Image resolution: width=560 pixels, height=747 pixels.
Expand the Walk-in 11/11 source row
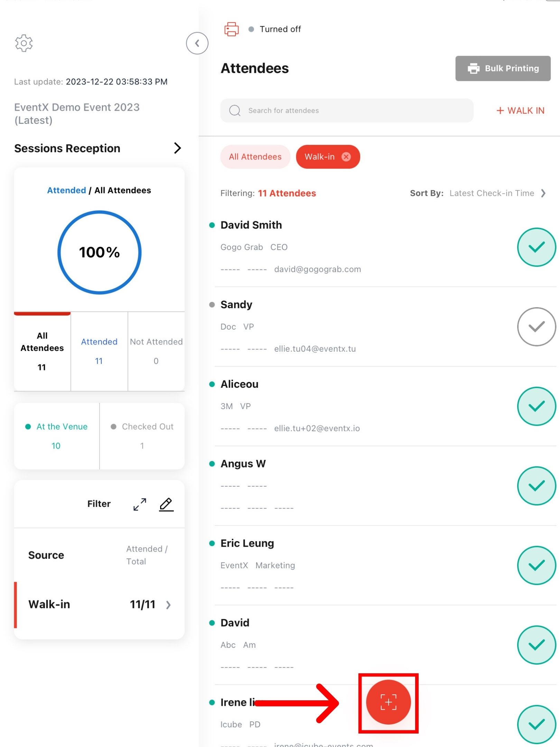click(x=99, y=604)
